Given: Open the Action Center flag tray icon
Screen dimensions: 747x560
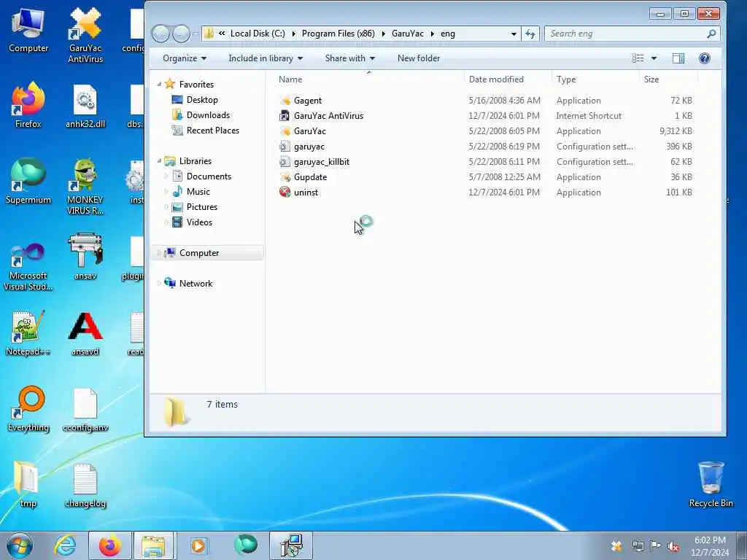Looking at the screenshot, I should (x=656, y=546).
